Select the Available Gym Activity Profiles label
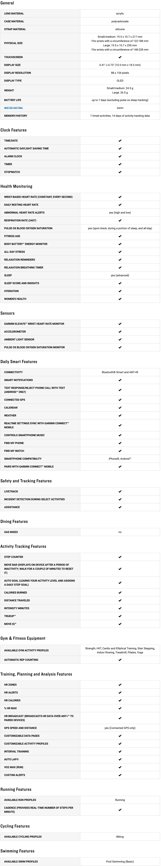161x868 pixels. pos(26,650)
